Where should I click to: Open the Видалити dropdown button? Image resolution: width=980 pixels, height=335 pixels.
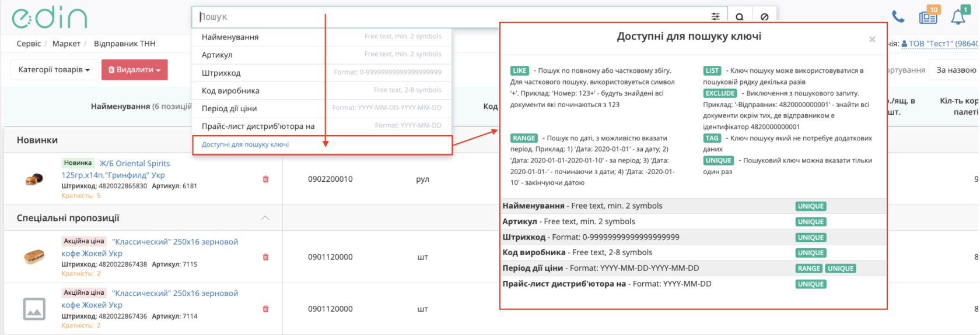point(135,70)
